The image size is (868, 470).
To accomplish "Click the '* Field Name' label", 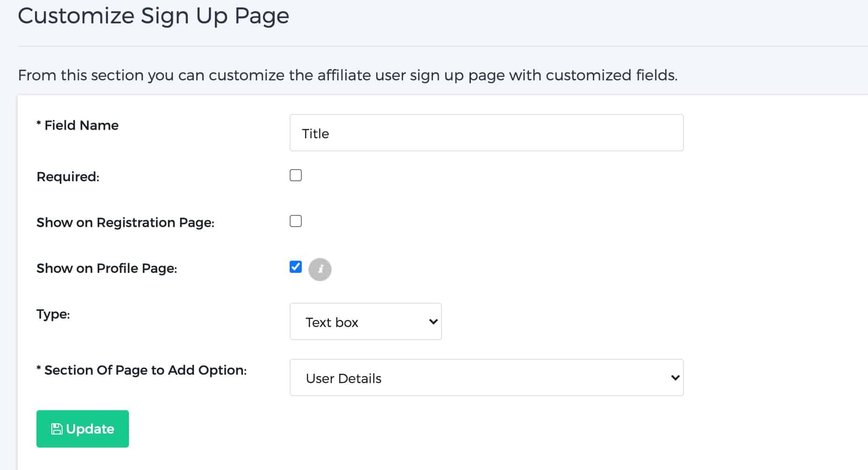I will [x=78, y=125].
